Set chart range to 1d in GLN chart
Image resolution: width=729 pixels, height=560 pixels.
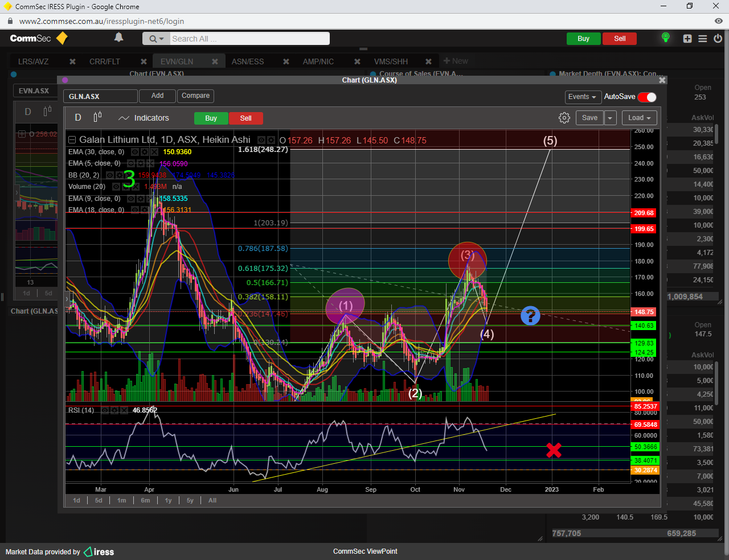(x=76, y=501)
